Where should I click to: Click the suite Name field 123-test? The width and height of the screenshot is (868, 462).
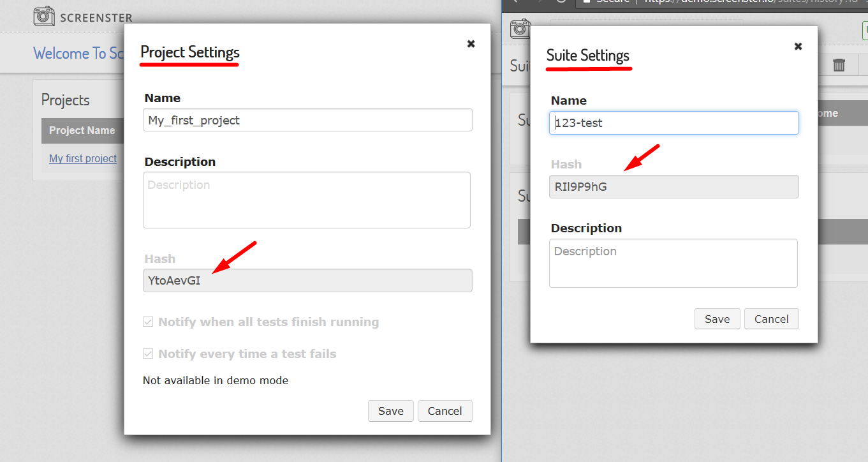[x=673, y=123]
